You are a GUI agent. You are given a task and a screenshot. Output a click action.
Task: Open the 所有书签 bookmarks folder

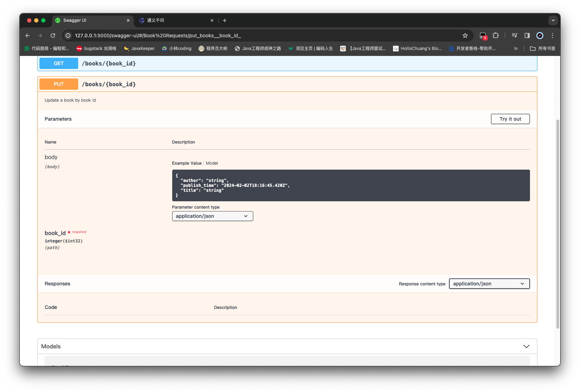point(543,49)
